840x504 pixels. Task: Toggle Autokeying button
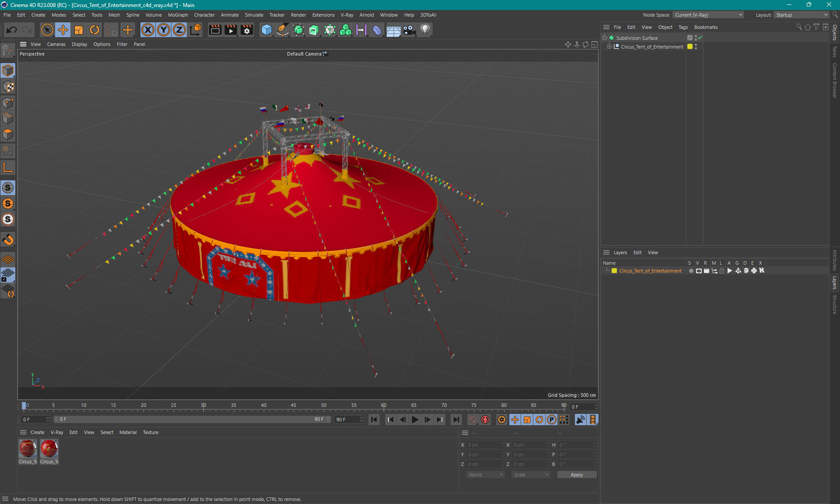tap(485, 420)
